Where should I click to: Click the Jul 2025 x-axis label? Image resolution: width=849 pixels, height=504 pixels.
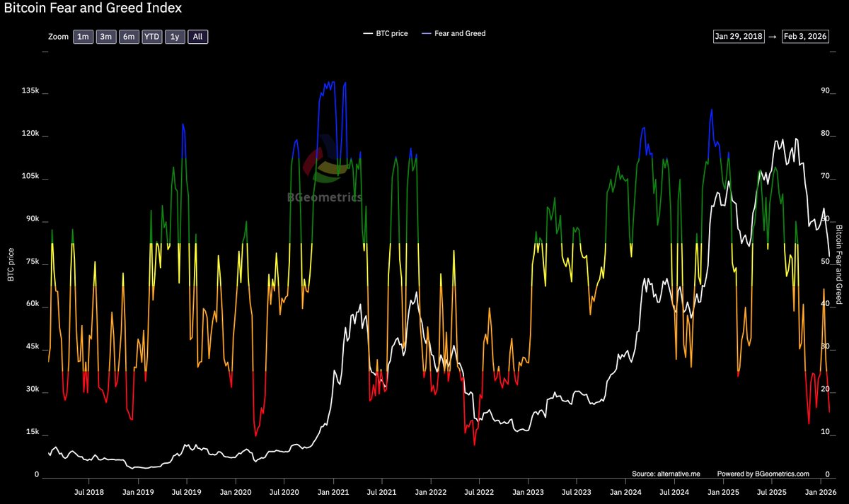[x=773, y=491]
